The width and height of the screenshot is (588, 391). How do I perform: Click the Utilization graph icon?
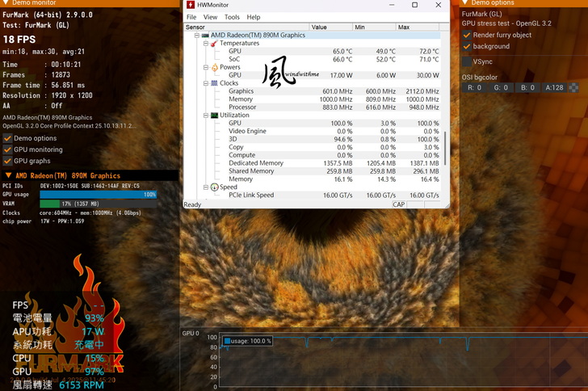point(214,116)
